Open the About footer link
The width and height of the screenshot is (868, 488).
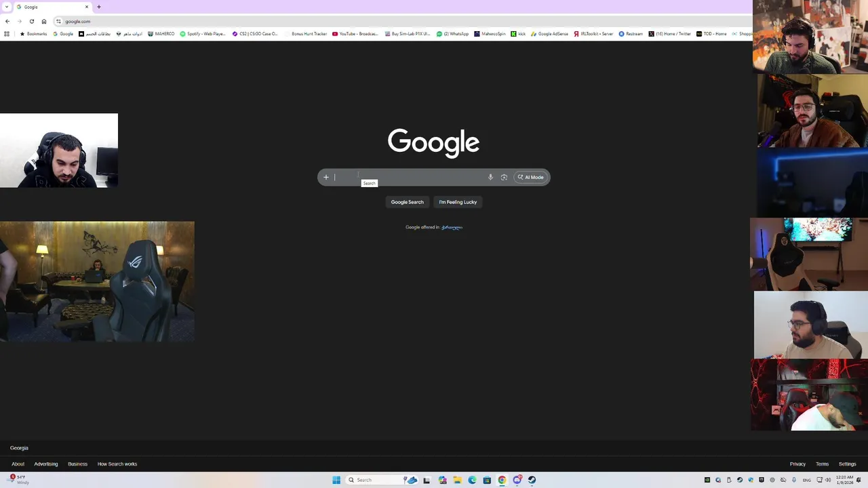click(x=18, y=464)
